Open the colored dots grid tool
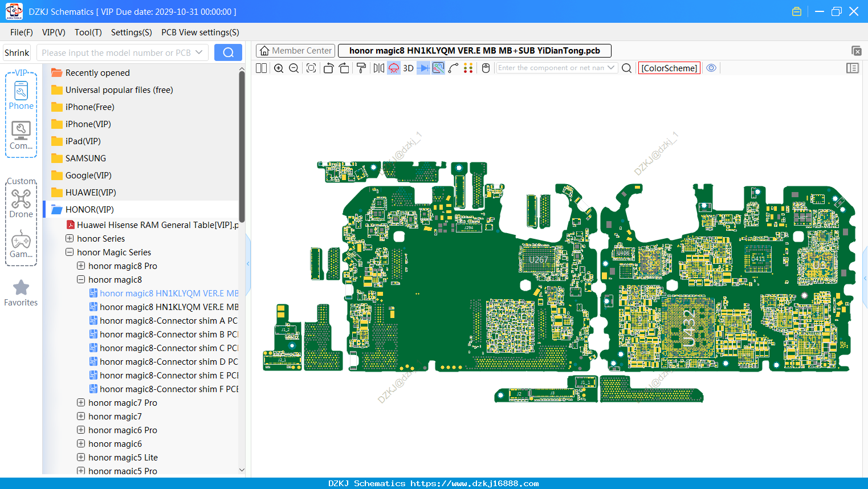 pyautogui.click(x=468, y=68)
